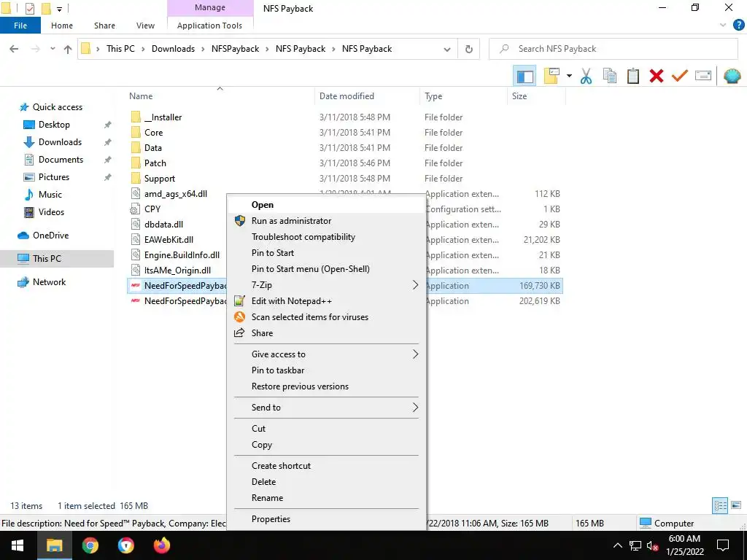Expand the Send to submenu

327,408
